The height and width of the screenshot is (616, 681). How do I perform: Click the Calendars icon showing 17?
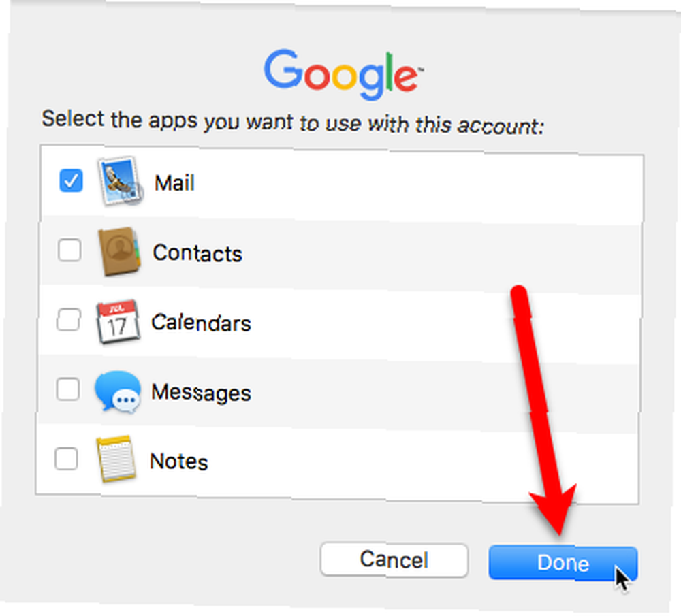tap(118, 322)
